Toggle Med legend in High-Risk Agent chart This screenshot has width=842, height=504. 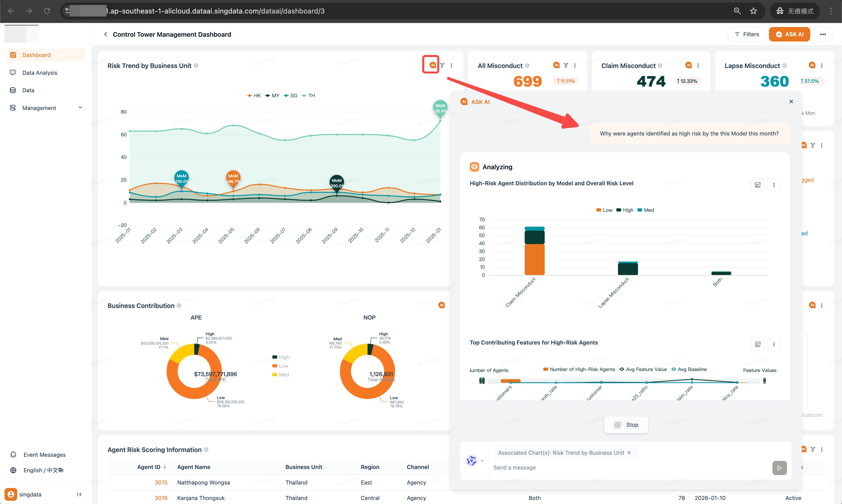[645, 210]
